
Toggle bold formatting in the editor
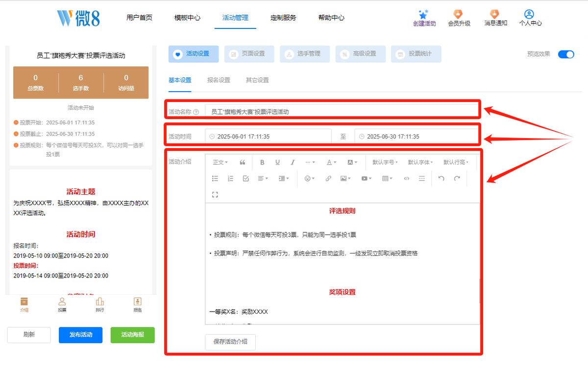click(x=262, y=162)
